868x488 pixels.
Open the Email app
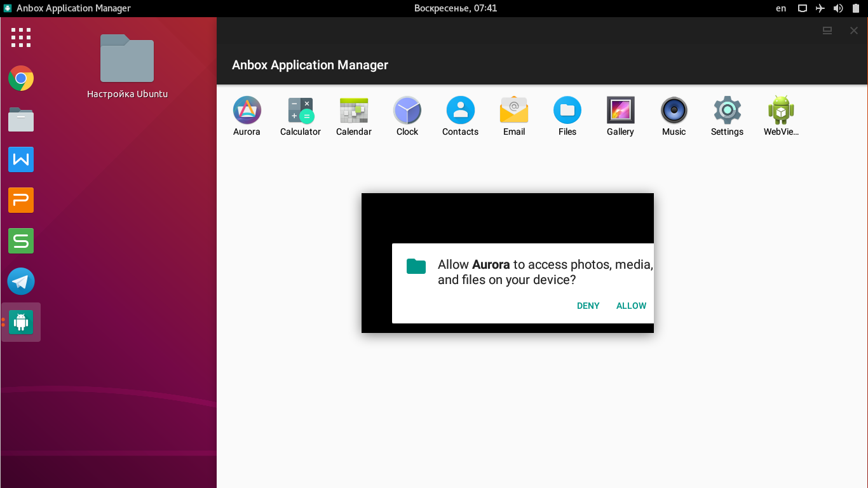point(514,111)
